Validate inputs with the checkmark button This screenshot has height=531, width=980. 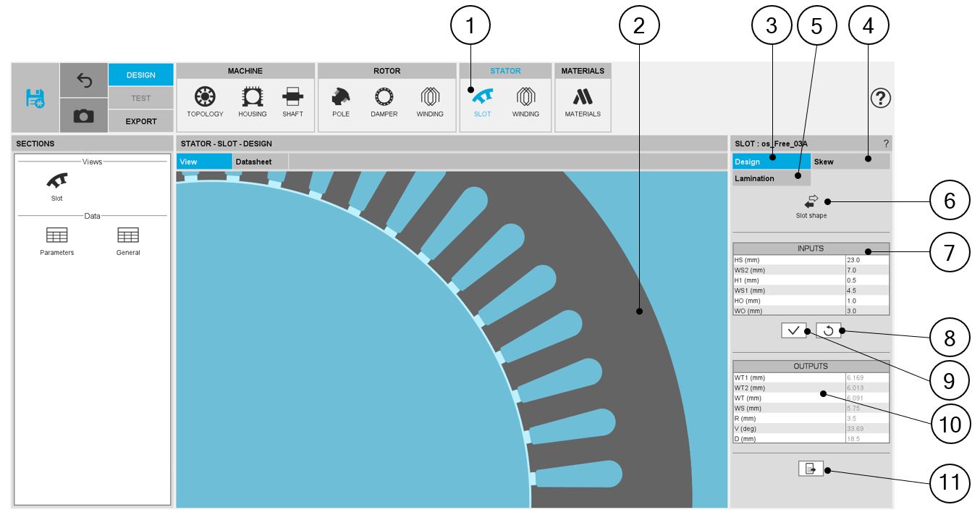click(x=793, y=330)
